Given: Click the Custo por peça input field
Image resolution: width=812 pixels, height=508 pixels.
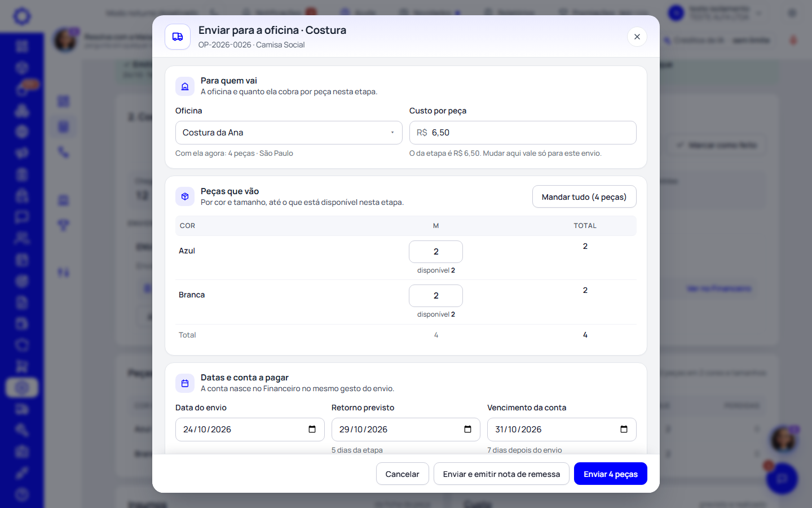Looking at the screenshot, I should click(x=523, y=133).
